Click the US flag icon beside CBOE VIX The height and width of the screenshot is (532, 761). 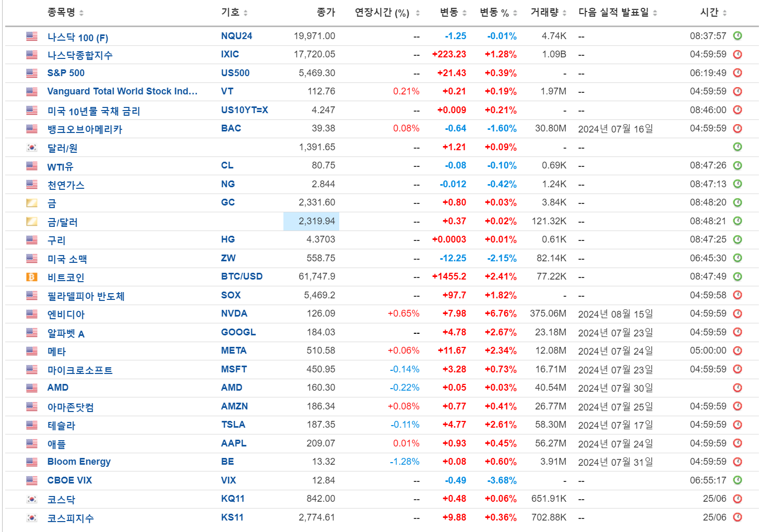point(32,480)
